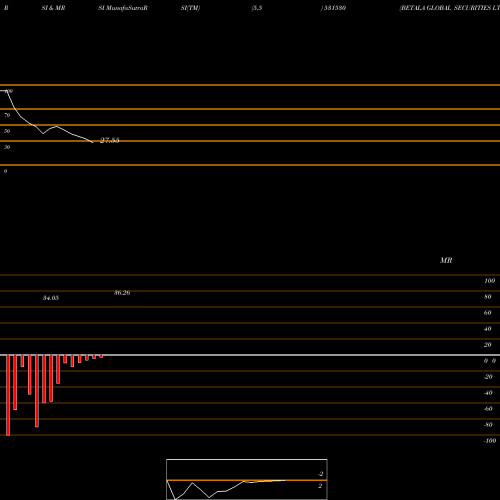The height and width of the screenshot is (500, 500).
Task: Click the '-40' label on MR axis
Action: 488,393
